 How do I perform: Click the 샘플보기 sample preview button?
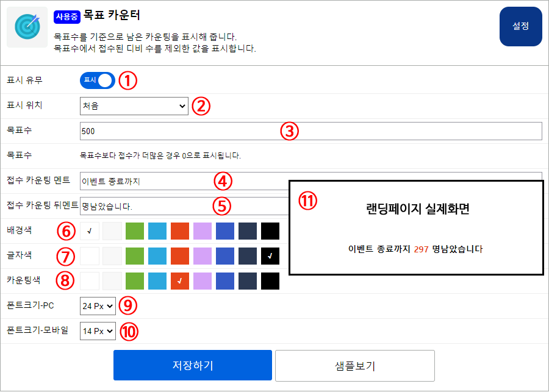coord(354,366)
